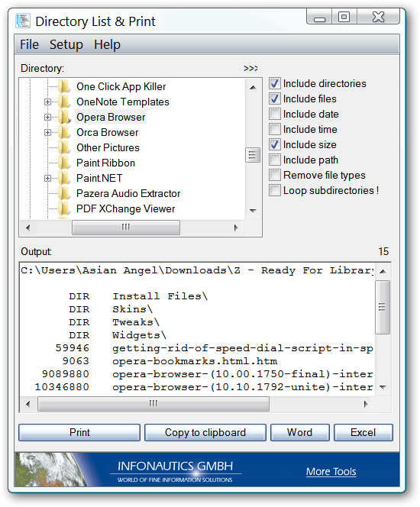Click directory tree vertical scrollbar thumb
The width and height of the screenshot is (420, 507).
253,155
